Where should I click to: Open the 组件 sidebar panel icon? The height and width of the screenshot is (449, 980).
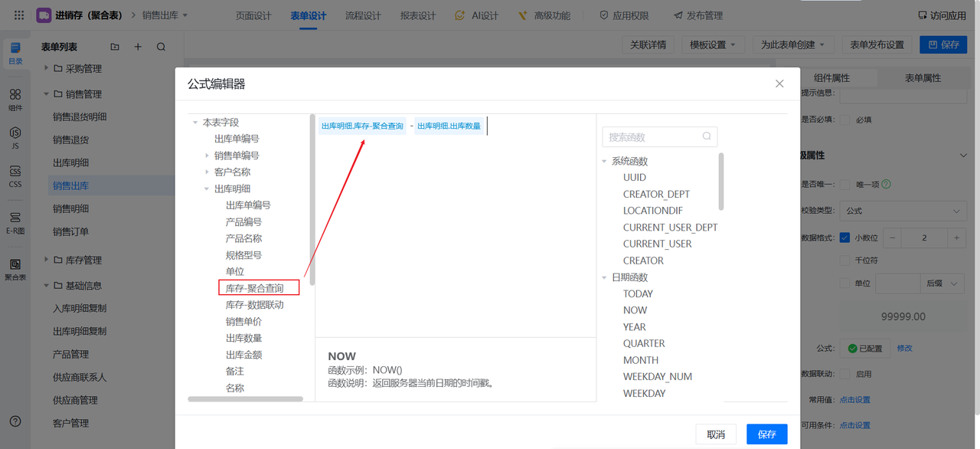point(15,100)
